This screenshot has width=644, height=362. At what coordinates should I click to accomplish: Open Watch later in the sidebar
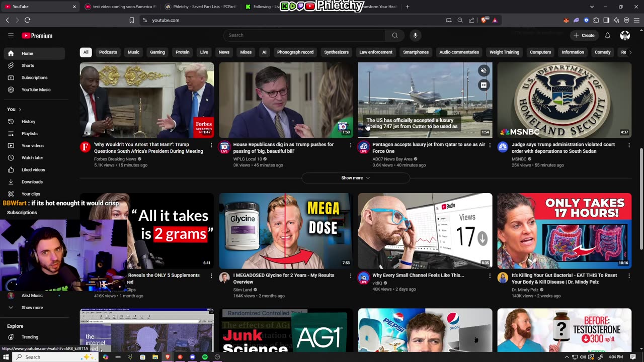point(32,158)
